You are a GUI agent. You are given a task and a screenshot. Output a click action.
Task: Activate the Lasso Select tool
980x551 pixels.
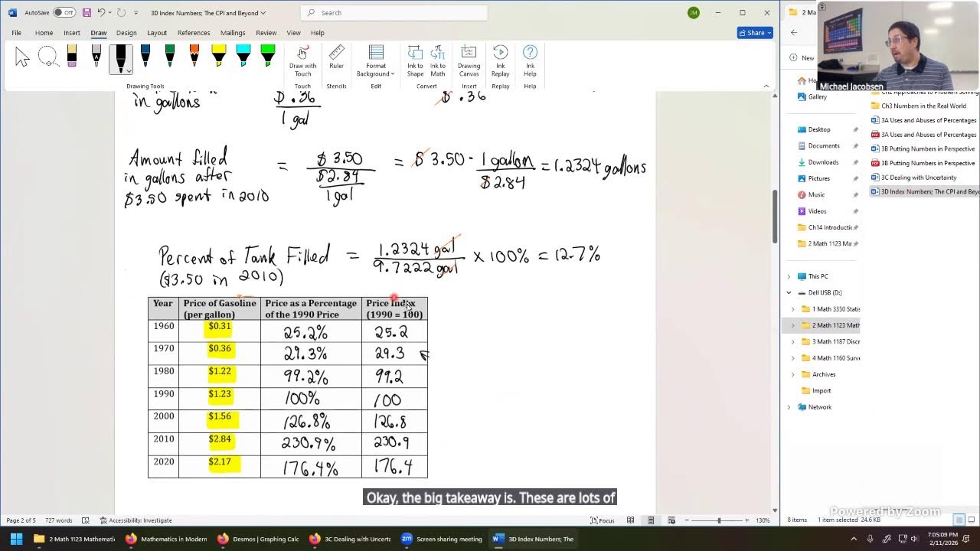(x=47, y=57)
